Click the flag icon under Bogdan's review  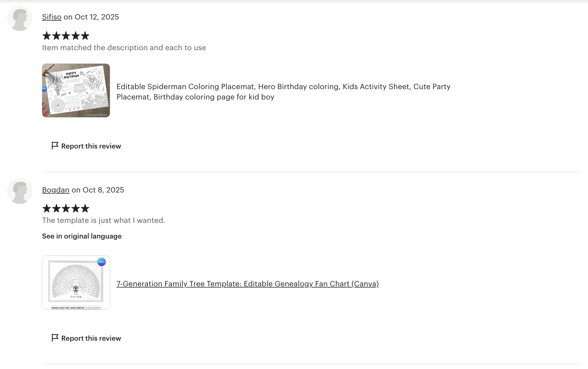(55, 338)
